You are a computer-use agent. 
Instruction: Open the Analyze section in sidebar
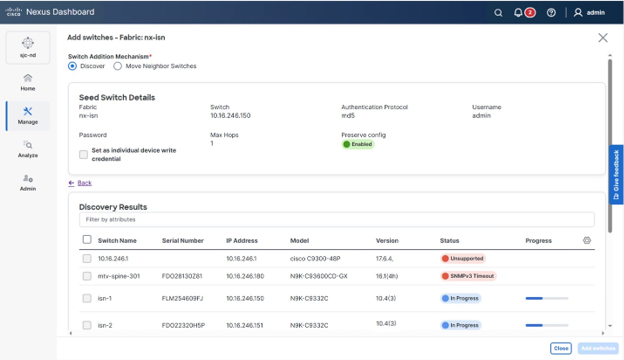28,149
